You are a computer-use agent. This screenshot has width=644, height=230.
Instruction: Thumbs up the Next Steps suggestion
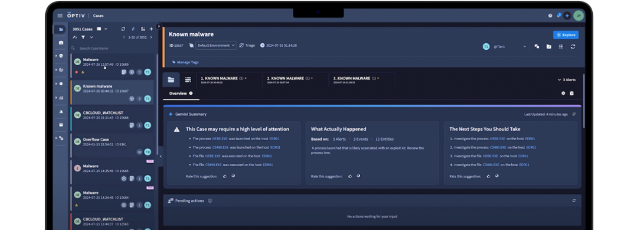point(489,176)
